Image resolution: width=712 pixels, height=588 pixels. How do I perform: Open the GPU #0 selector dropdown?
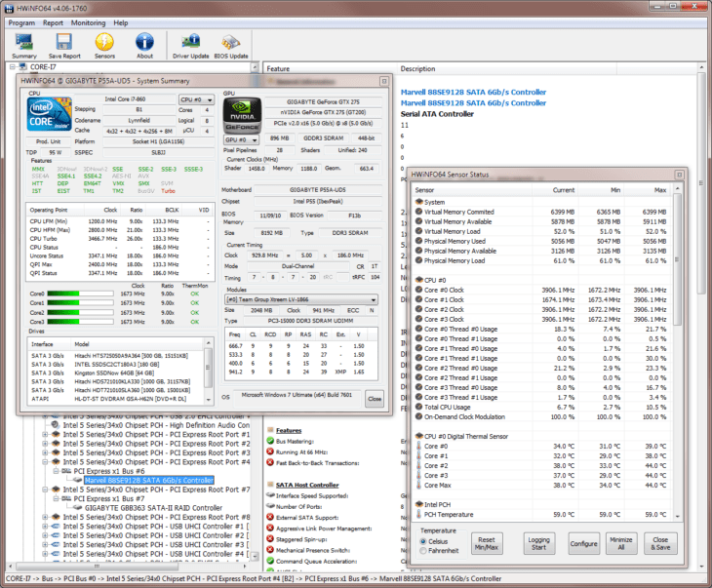(x=241, y=139)
